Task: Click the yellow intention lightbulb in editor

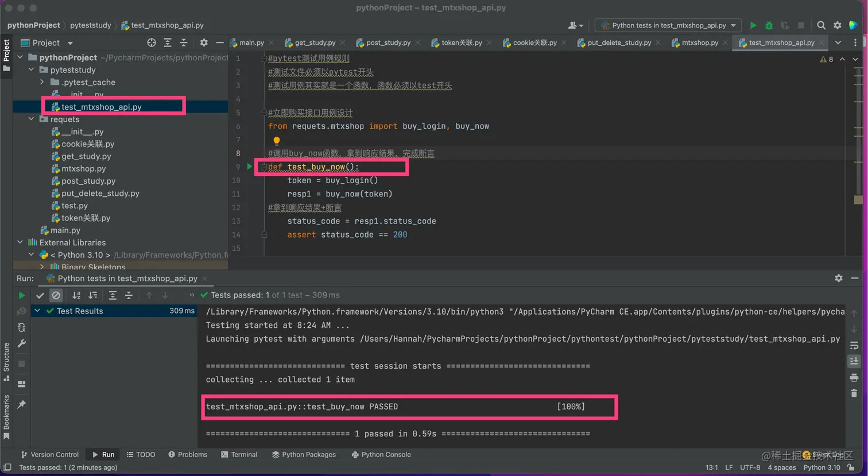Action: coord(277,141)
